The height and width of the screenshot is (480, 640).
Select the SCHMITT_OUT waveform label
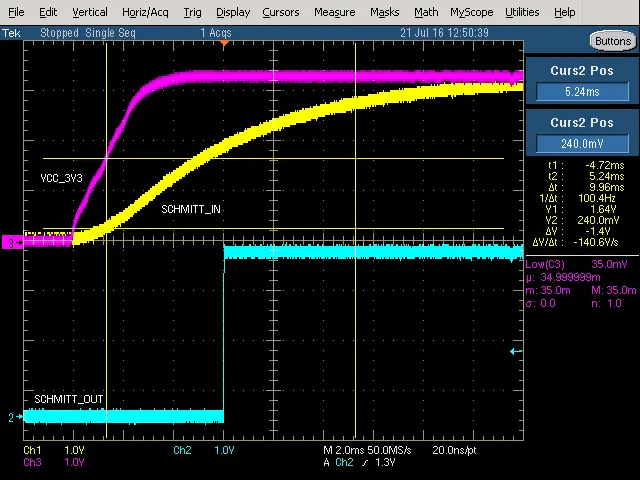click(x=69, y=399)
